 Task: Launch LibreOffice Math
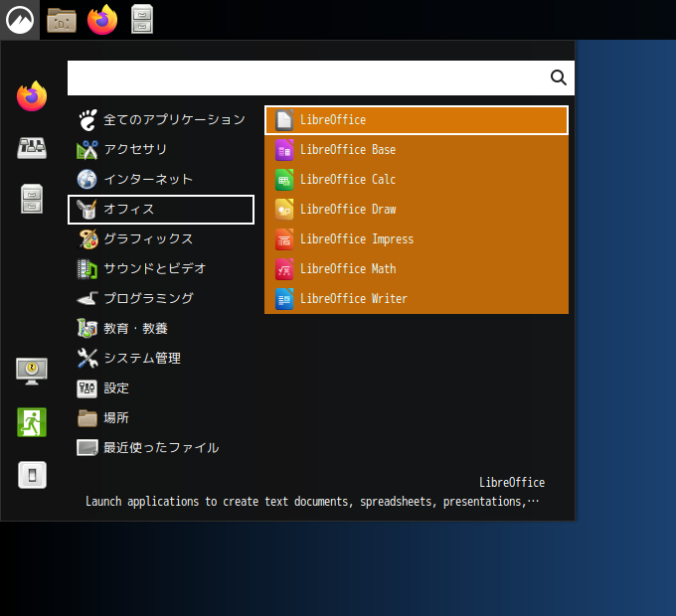tap(417, 269)
